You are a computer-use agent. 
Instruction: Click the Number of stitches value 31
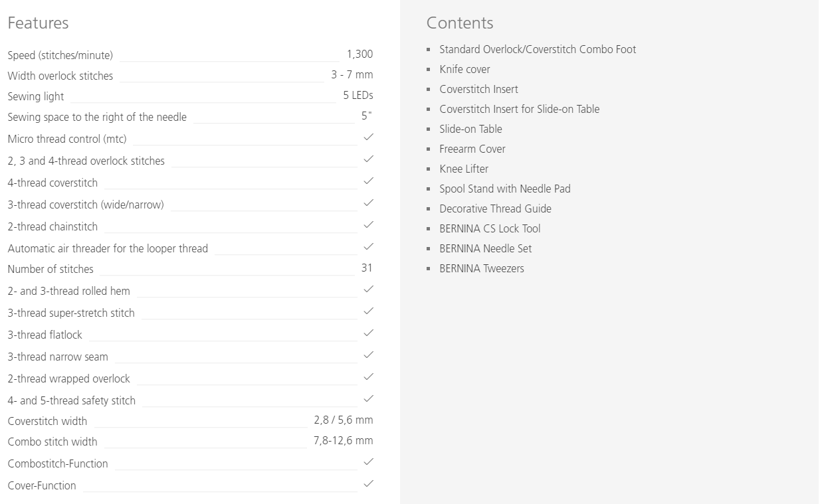(x=367, y=268)
